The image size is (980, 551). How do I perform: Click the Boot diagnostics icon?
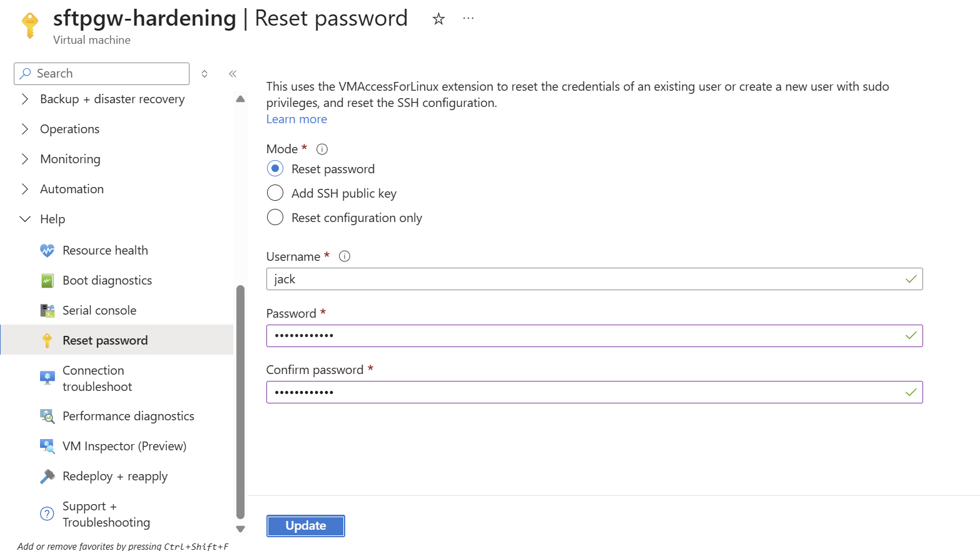(47, 281)
